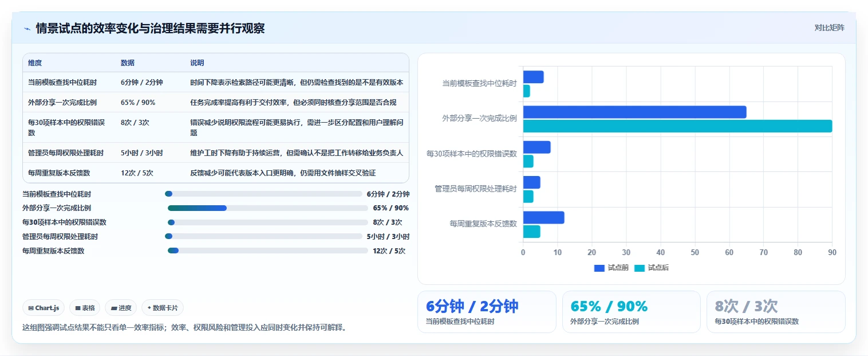Viewport: 868px width, 356px height.
Task: Click the table value 12次 / 5次
Action: (137, 173)
